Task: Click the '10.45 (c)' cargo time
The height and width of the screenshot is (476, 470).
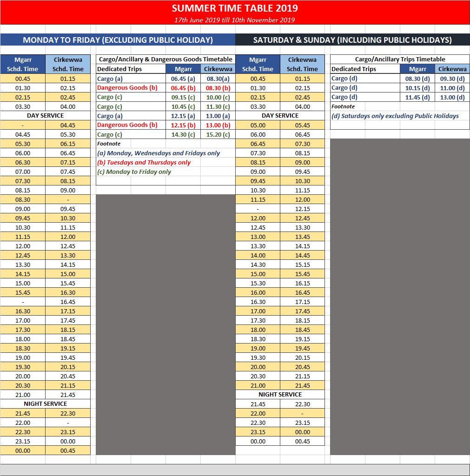Action: [x=183, y=107]
